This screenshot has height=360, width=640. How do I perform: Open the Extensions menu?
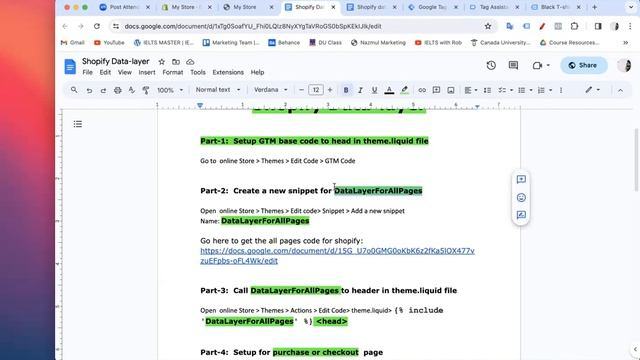point(228,72)
